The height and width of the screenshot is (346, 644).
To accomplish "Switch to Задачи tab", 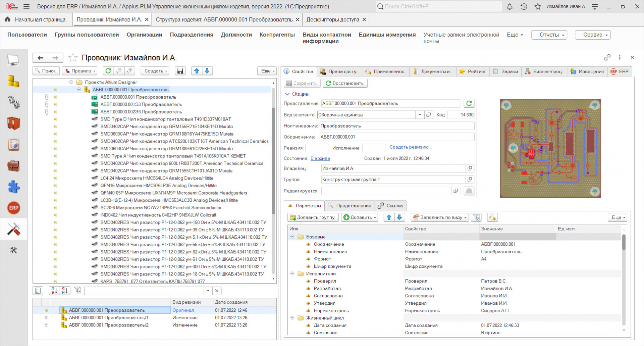I will click(505, 71).
